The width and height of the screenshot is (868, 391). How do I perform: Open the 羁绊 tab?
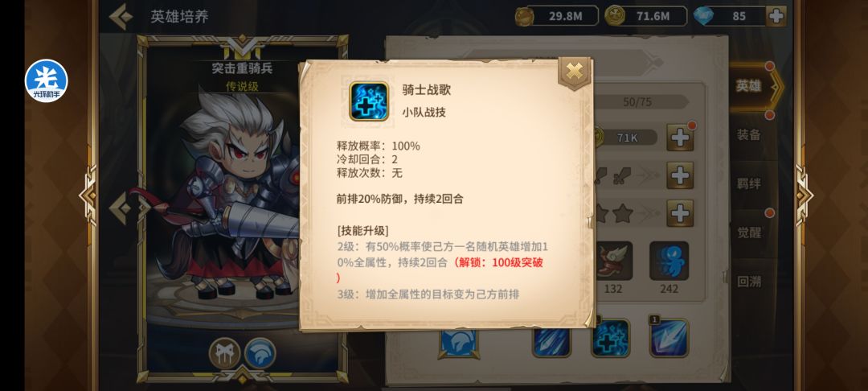749,183
